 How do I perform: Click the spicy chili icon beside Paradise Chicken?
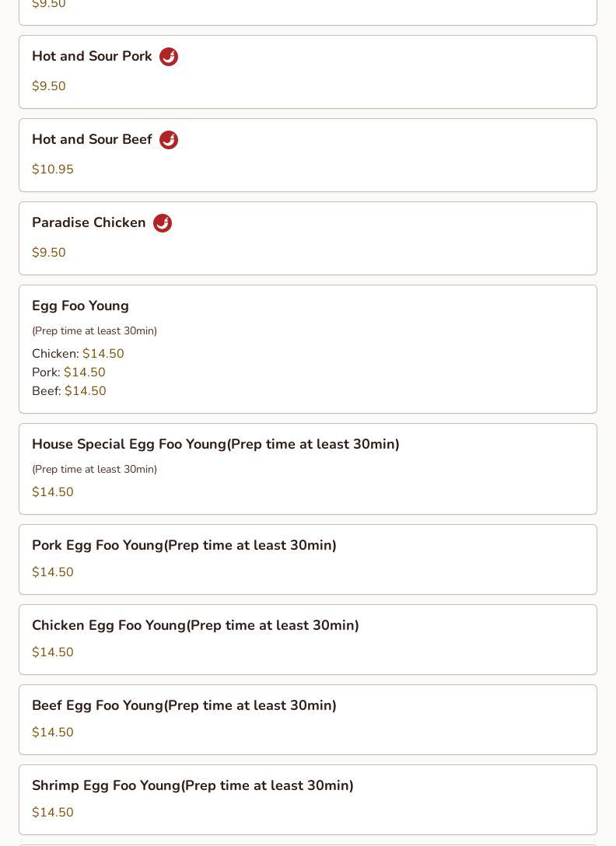pyautogui.click(x=163, y=223)
